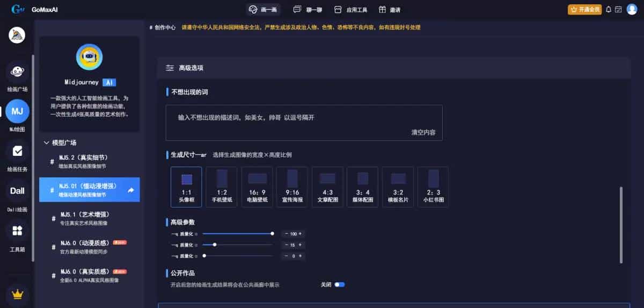Image resolution: width=644 pixels, height=308 pixels.
Task: Toggle the 公开作品 switch
Action: click(339, 284)
